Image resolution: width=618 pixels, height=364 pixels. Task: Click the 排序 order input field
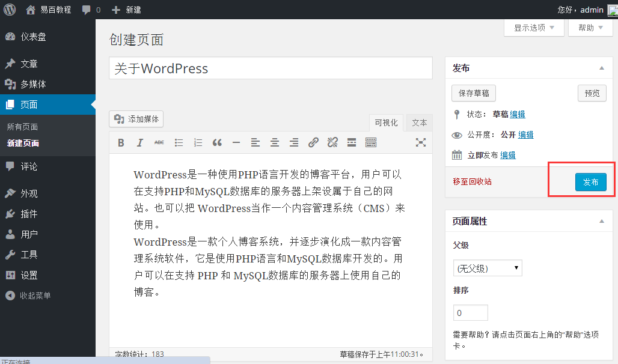coord(471,313)
